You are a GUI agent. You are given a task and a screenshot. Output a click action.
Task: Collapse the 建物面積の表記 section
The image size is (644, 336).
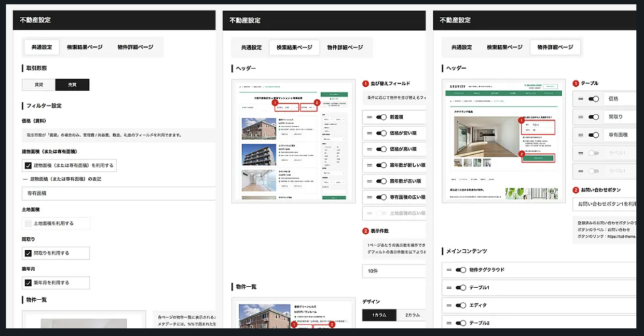coord(25,179)
